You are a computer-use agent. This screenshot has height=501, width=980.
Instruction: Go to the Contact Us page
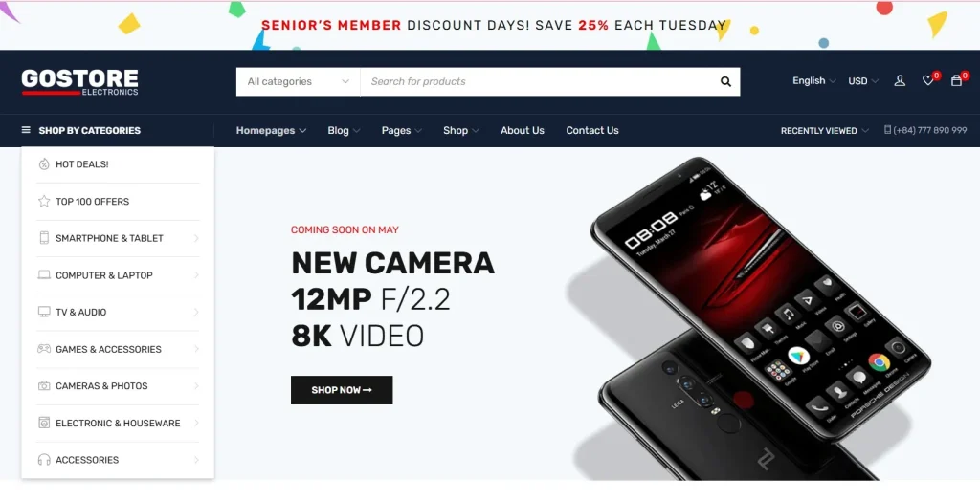click(x=591, y=131)
